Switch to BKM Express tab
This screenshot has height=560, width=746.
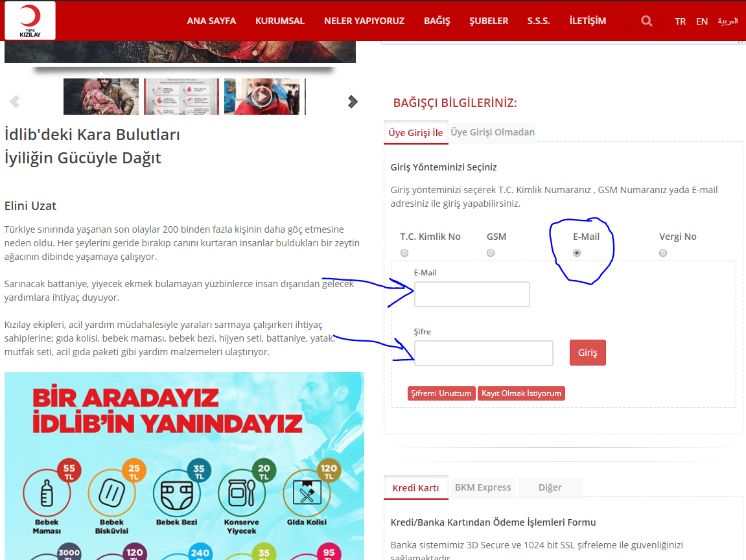483,487
